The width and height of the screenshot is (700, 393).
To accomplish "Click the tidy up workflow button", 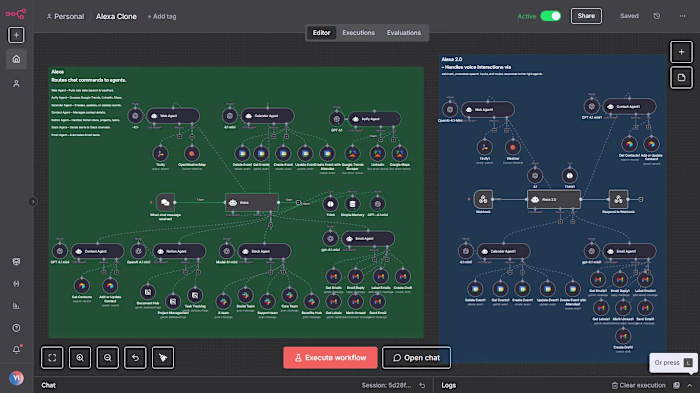I will click(163, 358).
